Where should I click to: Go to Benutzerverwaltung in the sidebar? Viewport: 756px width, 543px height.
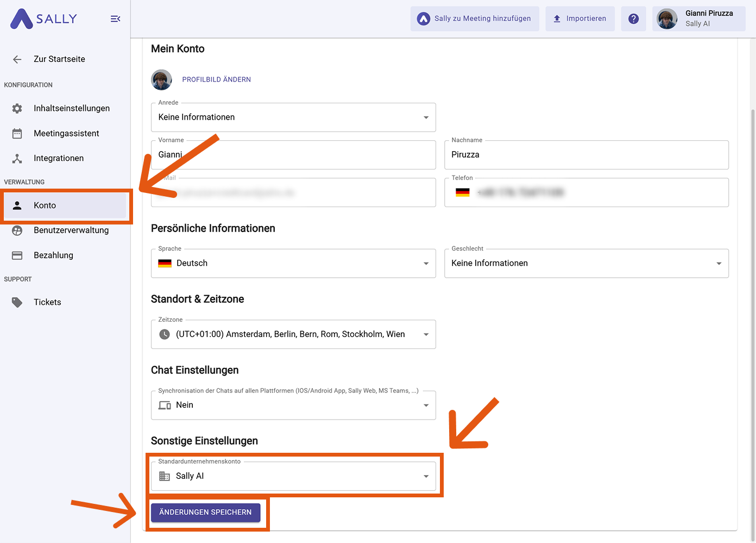coord(71,230)
